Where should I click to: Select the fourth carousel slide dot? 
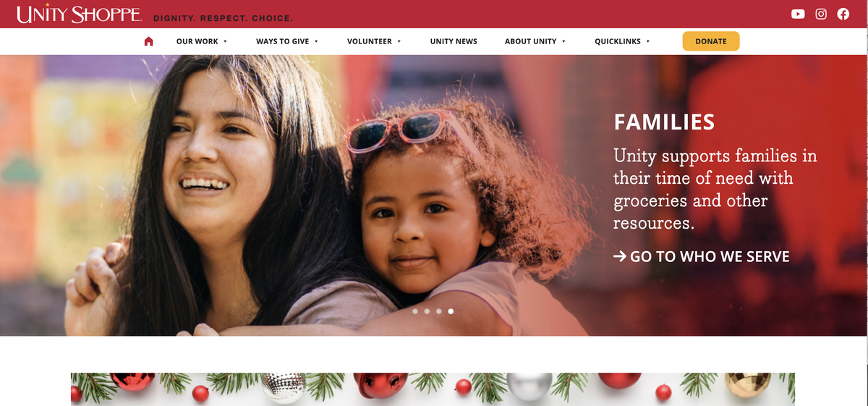pos(451,311)
